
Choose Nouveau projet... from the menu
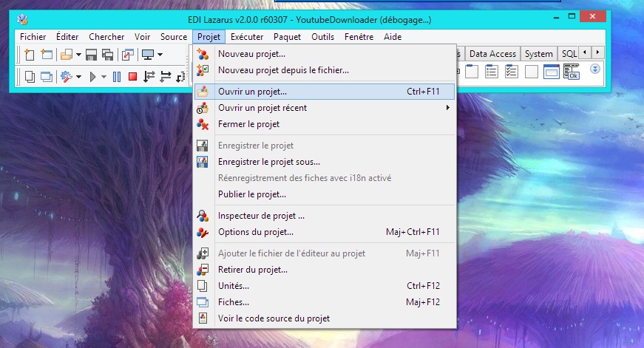[325, 54]
